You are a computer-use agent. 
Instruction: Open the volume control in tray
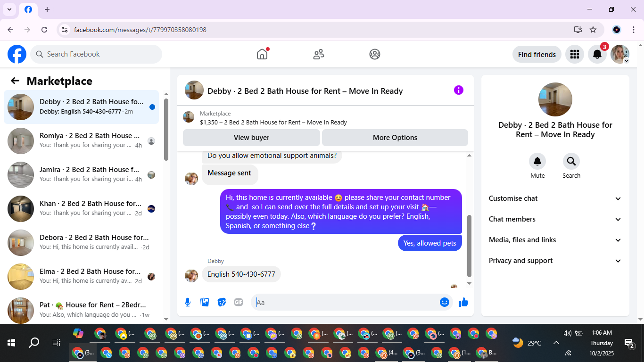pyautogui.click(x=568, y=333)
